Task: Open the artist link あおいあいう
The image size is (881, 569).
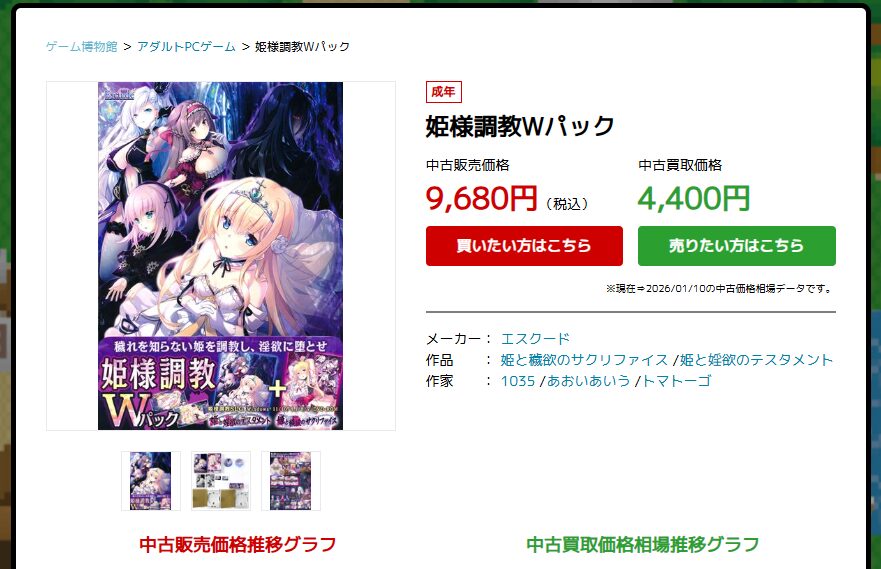Action: pos(588,381)
